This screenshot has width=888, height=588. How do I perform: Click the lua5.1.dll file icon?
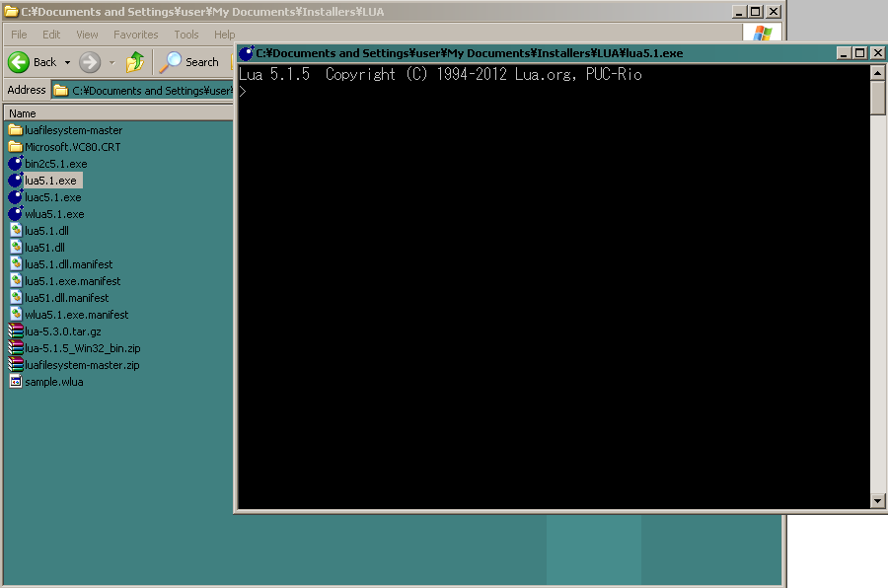click(x=16, y=231)
